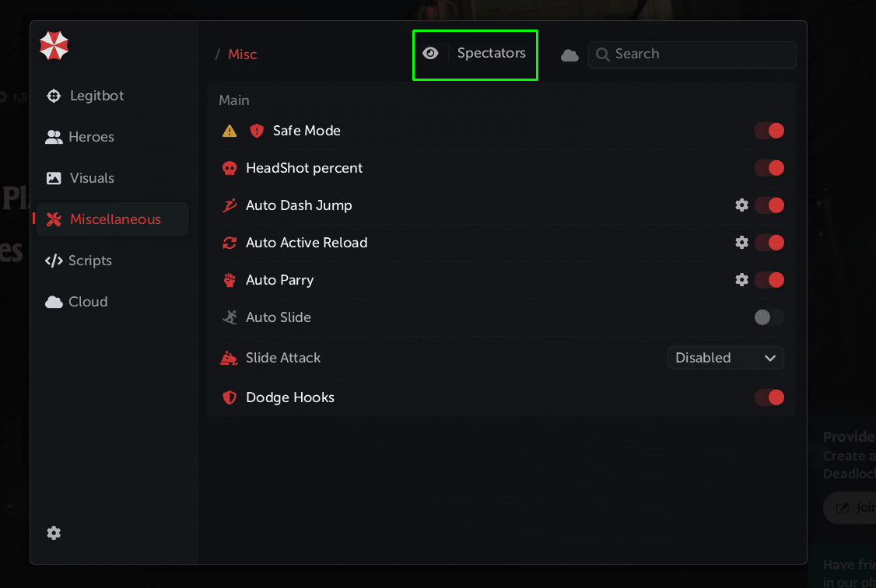Screen dimensions: 876x588
Task: Open Auto Active Reload gear settings
Action: pyautogui.click(x=741, y=243)
